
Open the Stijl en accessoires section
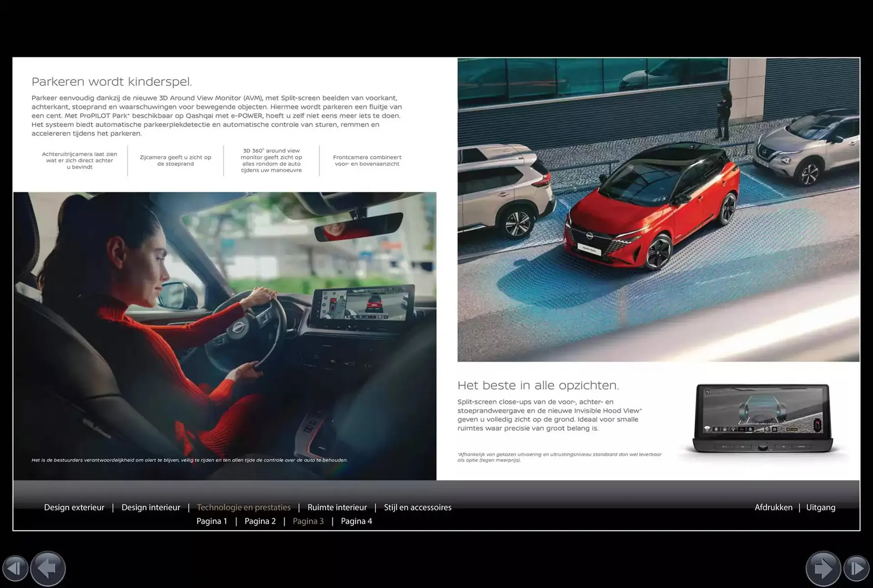pyautogui.click(x=417, y=507)
